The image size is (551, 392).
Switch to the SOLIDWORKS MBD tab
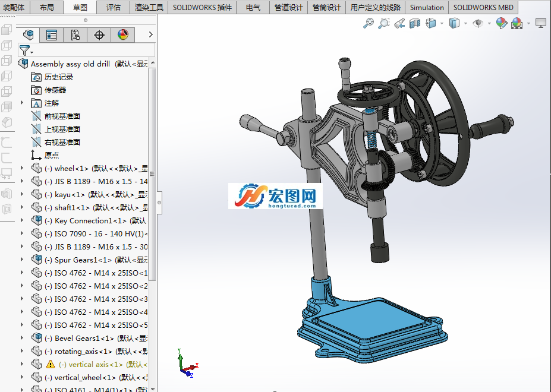point(483,7)
